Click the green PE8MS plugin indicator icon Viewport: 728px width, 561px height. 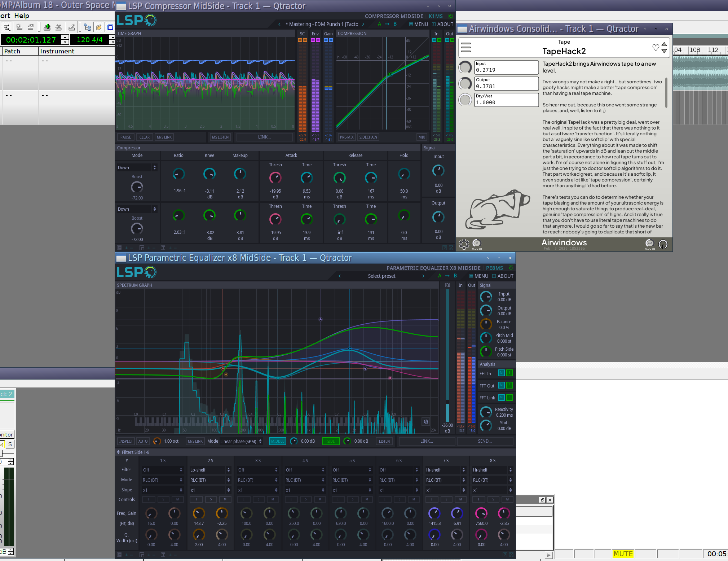click(511, 268)
